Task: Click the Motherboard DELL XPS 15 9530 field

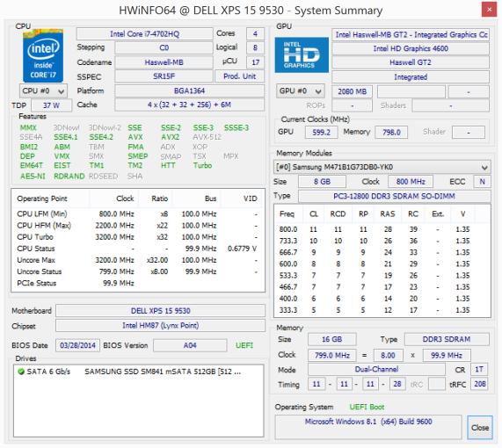Action: (x=160, y=311)
